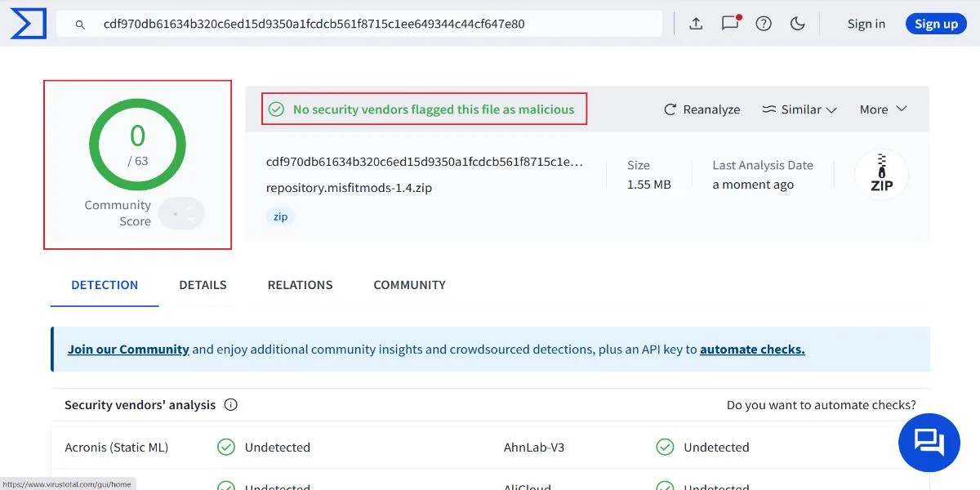Open the VirusTotal logo home link
This screenshot has width=980, height=490.
(x=28, y=23)
